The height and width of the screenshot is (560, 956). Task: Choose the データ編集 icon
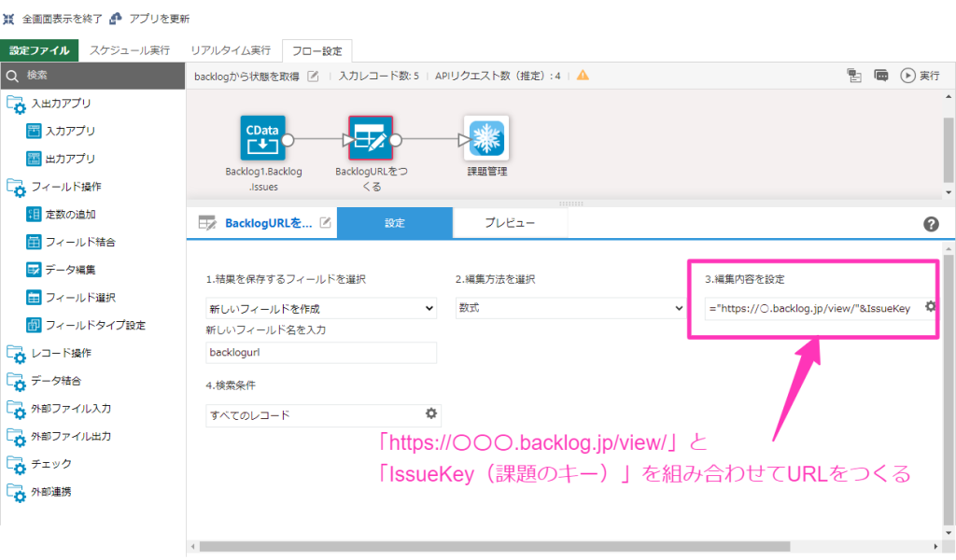pos(34,270)
